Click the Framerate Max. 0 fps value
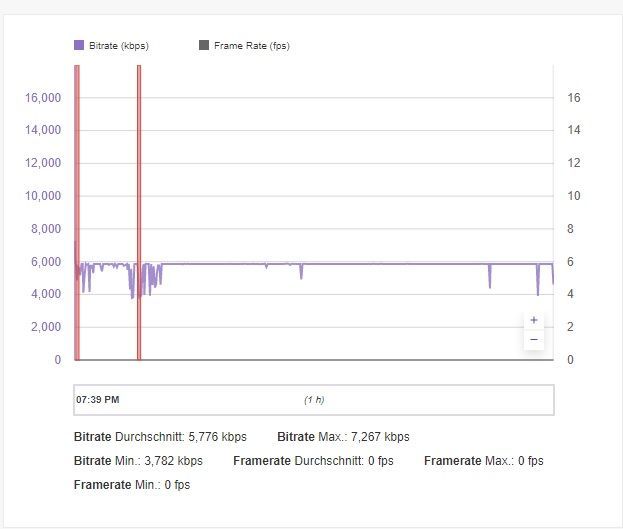Image resolution: width=623 pixels, height=529 pixels. (529, 461)
